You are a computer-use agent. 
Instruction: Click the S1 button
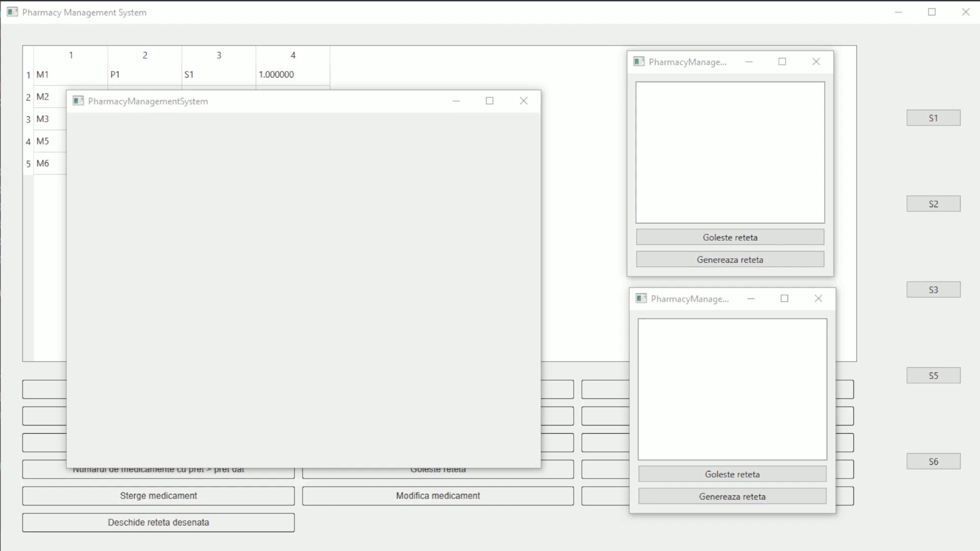pos(933,118)
